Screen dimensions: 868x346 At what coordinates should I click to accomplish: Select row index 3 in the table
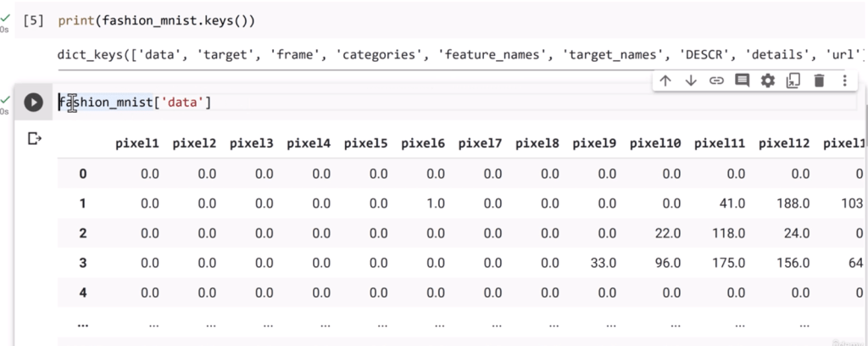(x=82, y=263)
